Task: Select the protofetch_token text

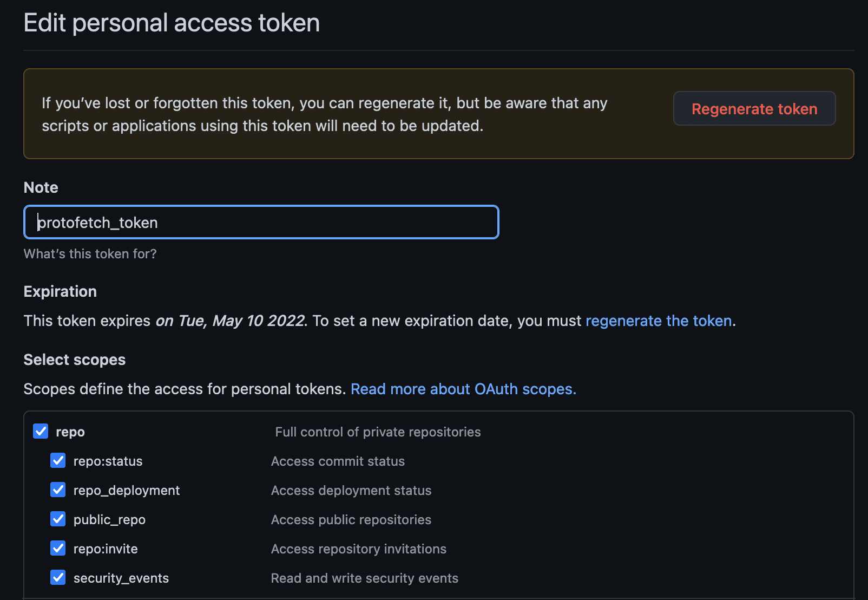Action: pos(97,222)
